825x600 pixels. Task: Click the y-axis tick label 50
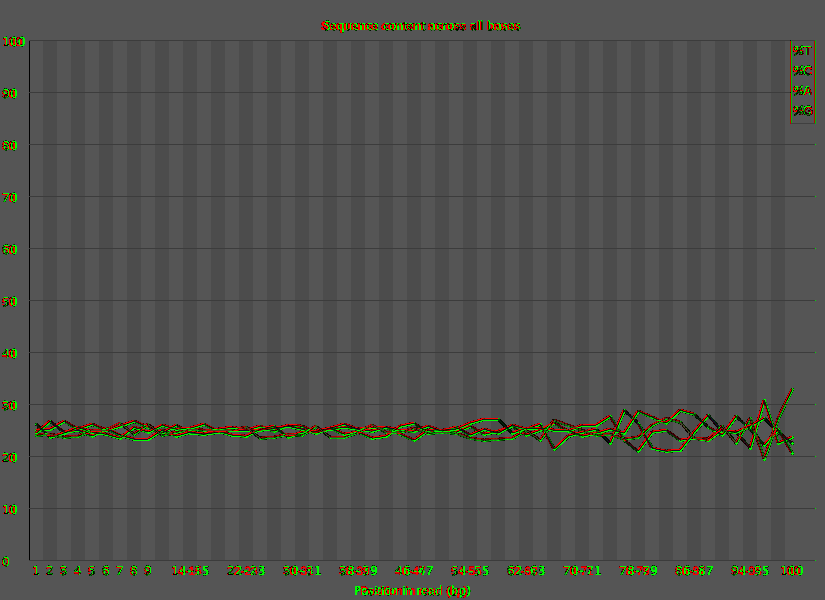(x=10, y=302)
